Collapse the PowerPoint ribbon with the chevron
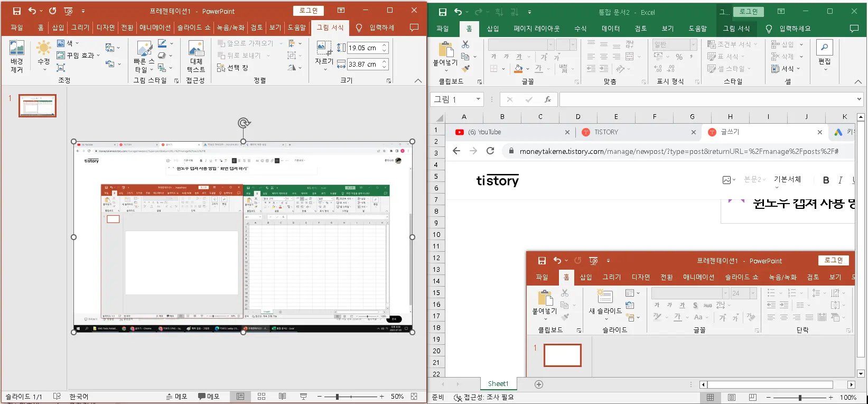This screenshot has width=868, height=404. click(418, 81)
